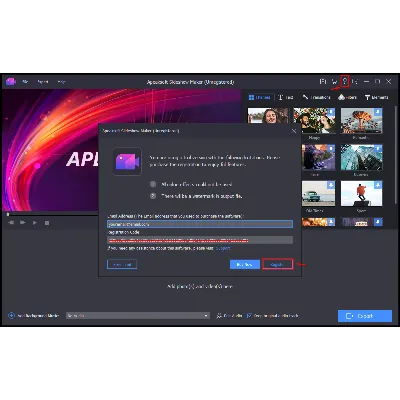Click the app logo in the title bar
The height and width of the screenshot is (400, 400).
(x=11, y=81)
